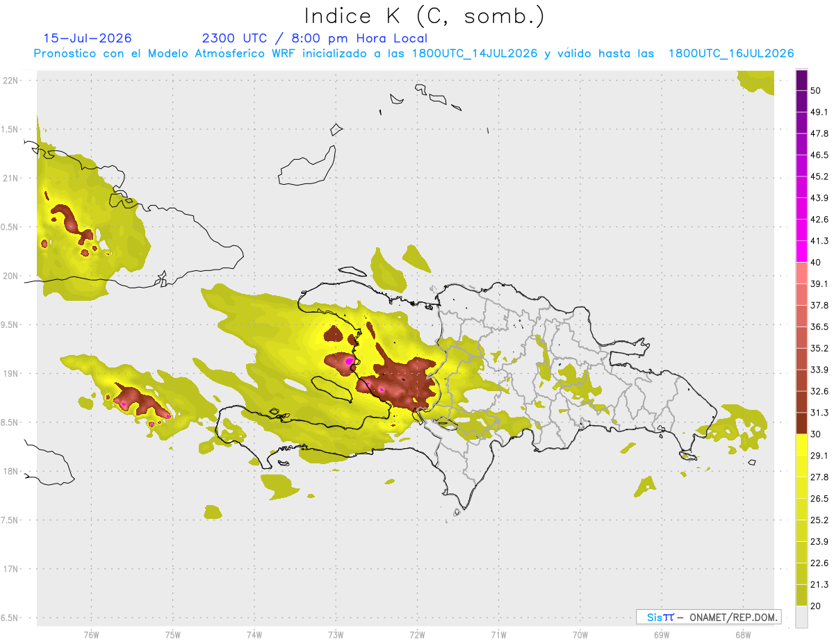Viewport: 834px width, 644px height.
Task: Click the legend value "37.8"
Action: (x=819, y=305)
